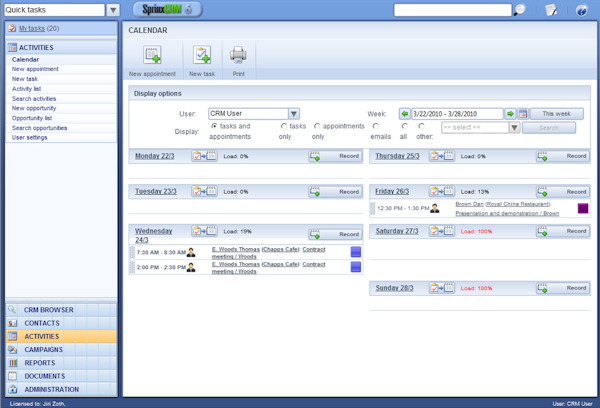Screen dimensions: 600x408
Task: Open Contacts module
Action: coord(61,323)
